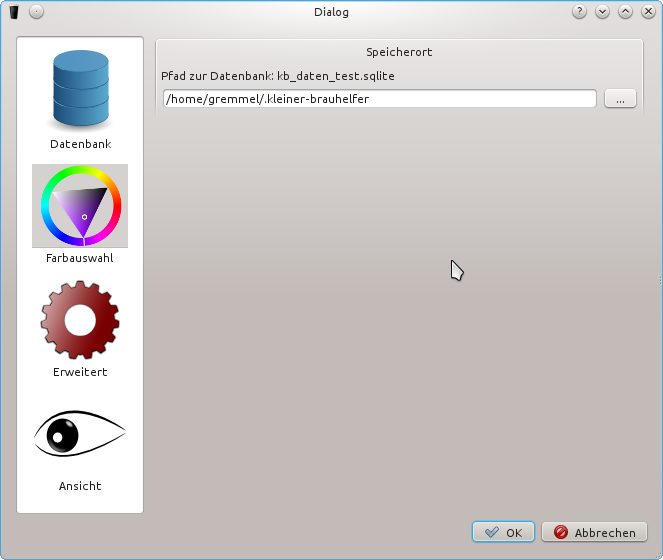Viewport: 663px width, 560px height.
Task: Click the 'Datenbank' label in the sidebar
Action: [80, 144]
